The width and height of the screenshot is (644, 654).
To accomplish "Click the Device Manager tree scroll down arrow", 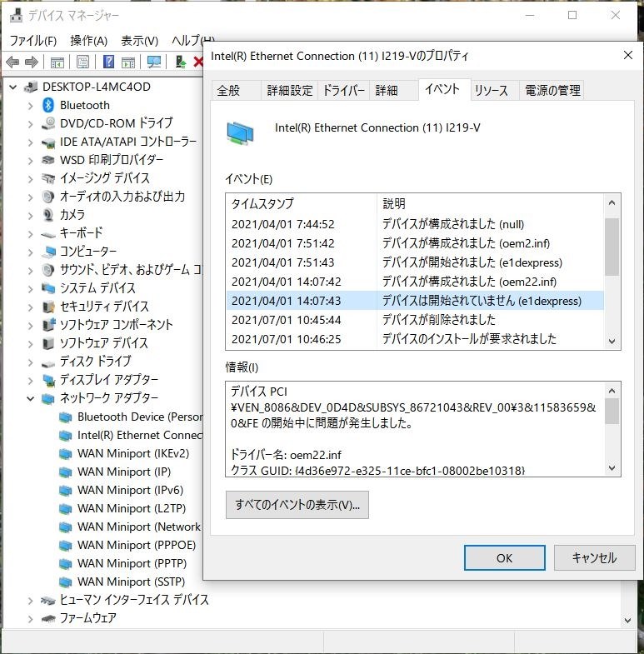I will coord(627,620).
